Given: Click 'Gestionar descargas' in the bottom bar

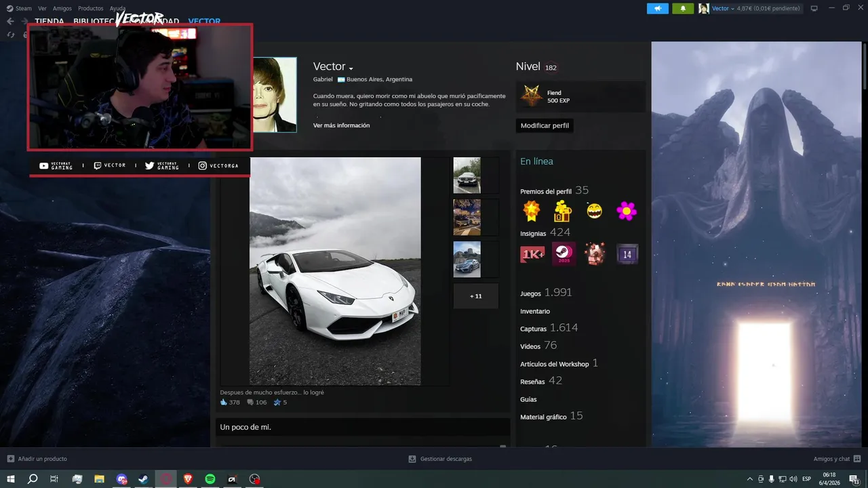Looking at the screenshot, I should (x=440, y=459).
